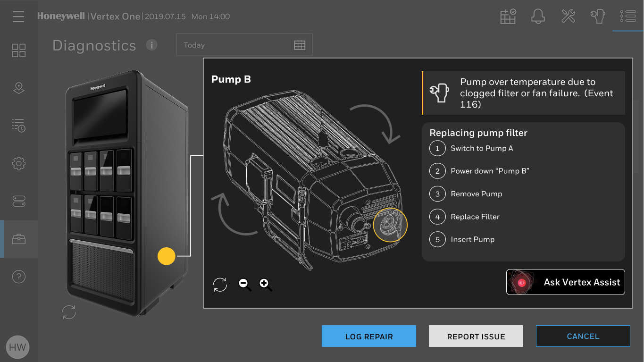The width and height of the screenshot is (644, 362).
Task: Open the list view icon in the header
Action: [x=628, y=17]
